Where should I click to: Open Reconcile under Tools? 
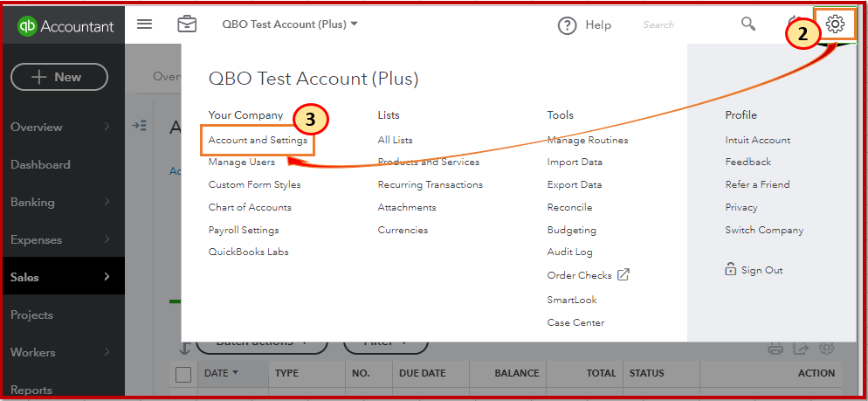pyautogui.click(x=569, y=207)
